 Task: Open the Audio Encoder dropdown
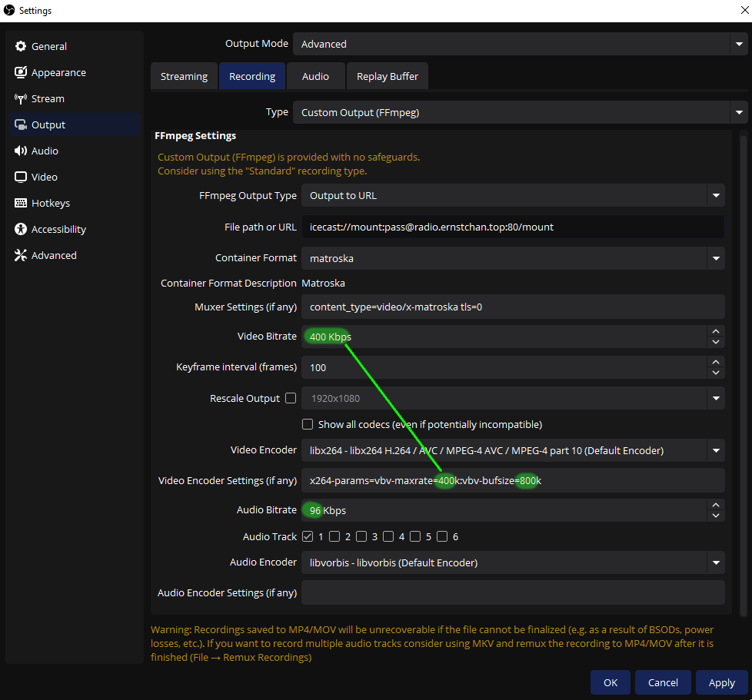click(x=716, y=562)
